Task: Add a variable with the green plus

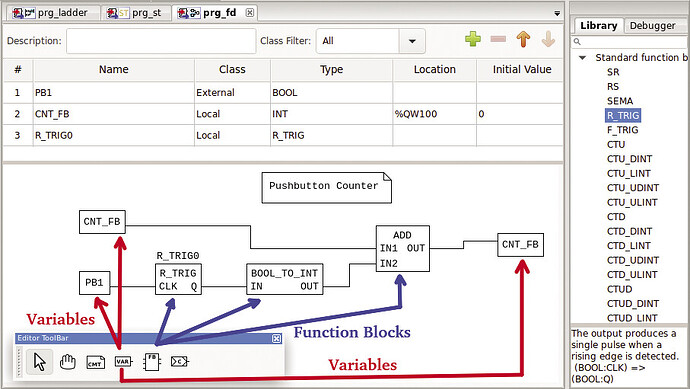Action: point(473,39)
